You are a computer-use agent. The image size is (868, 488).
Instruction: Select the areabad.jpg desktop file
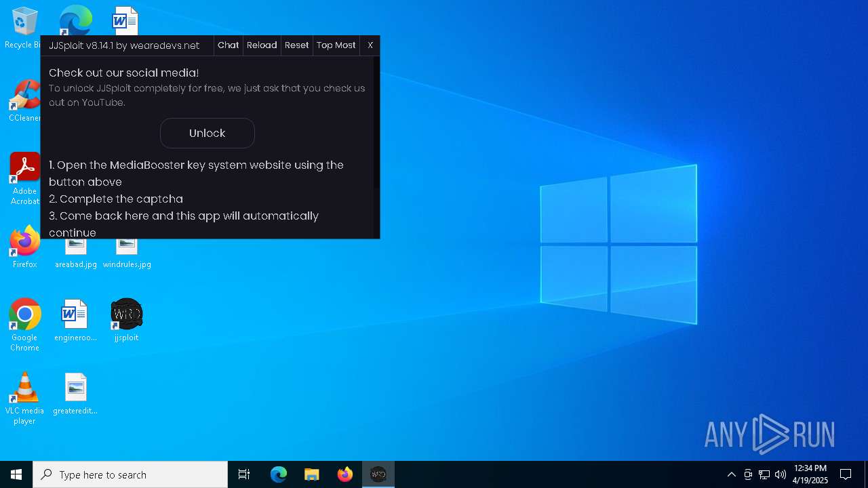pyautogui.click(x=75, y=252)
